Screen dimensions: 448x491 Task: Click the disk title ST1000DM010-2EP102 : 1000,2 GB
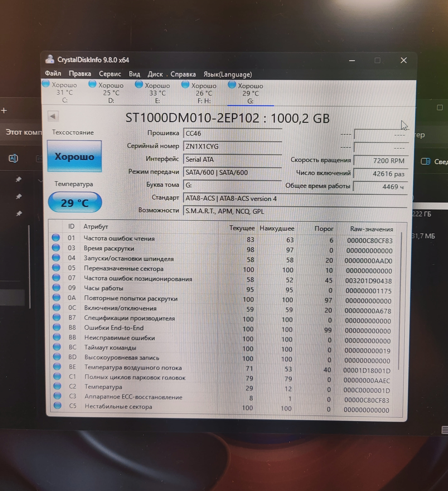227,118
